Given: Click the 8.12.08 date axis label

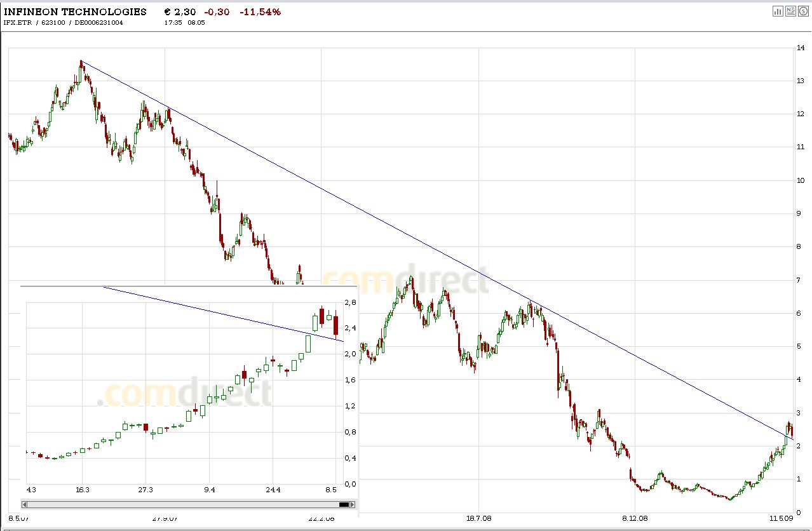Looking at the screenshot, I should coord(635,518).
